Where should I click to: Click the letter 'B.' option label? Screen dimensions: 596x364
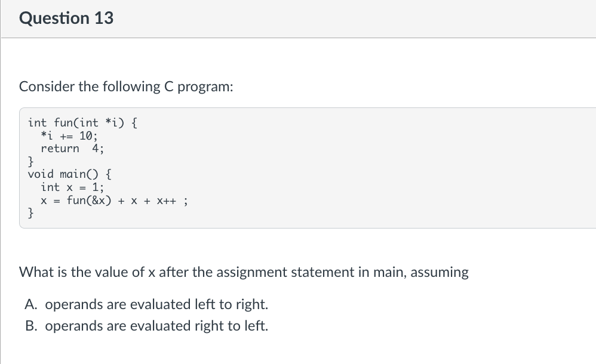(x=31, y=326)
